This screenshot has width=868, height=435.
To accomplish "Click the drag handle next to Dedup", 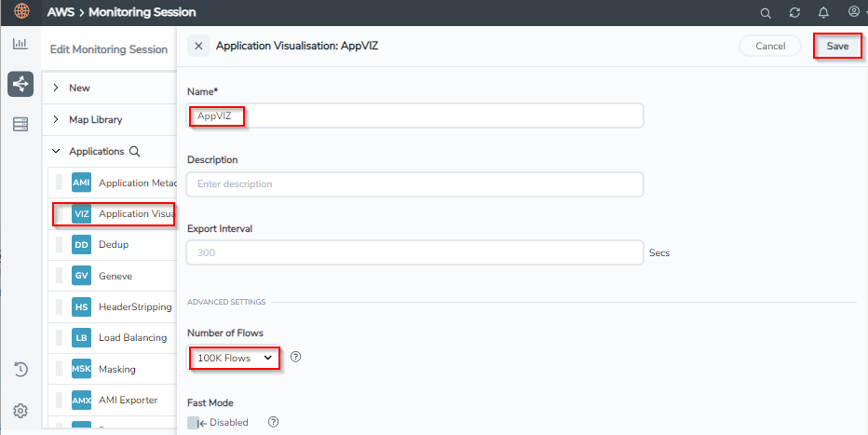I will click(x=59, y=245).
